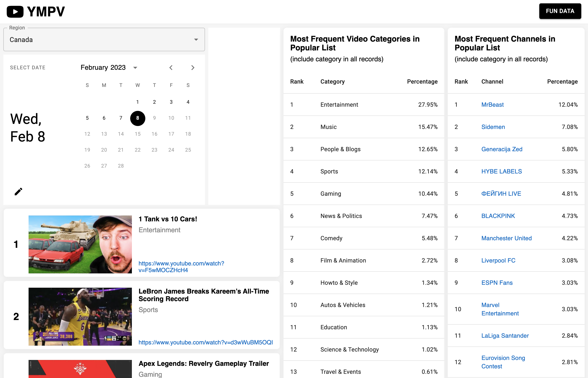Go to previous month with the left chevron
Screen dimensions: 588x378
click(171, 67)
